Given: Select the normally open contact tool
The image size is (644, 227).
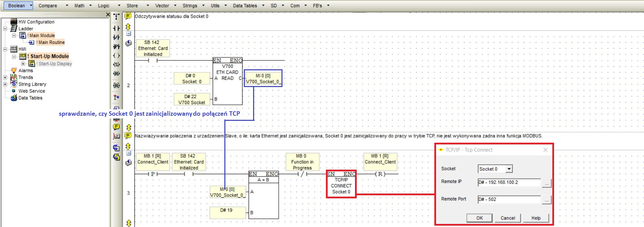Looking at the screenshot, I should (x=116, y=28).
